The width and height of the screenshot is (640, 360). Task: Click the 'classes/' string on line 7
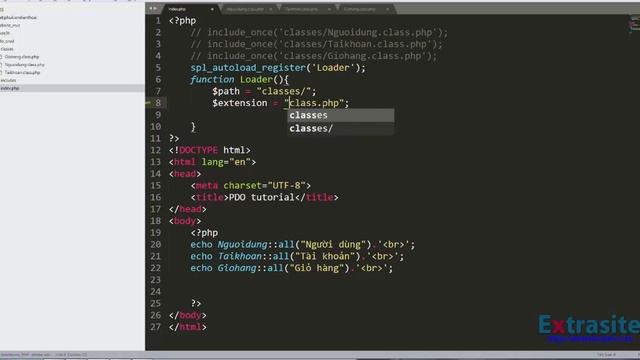284,91
